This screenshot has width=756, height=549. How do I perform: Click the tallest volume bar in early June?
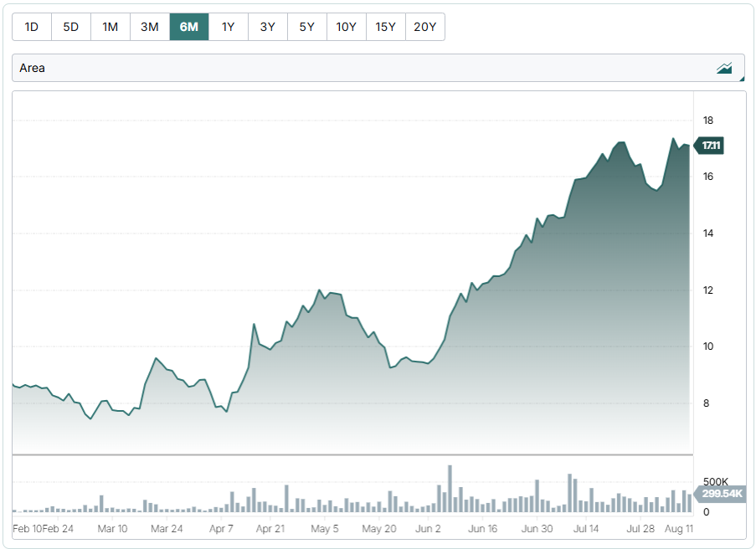[450, 489]
